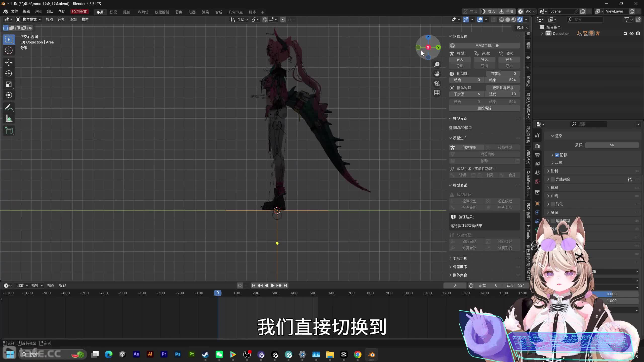The image size is (644, 362).
Task: Choose the Scale tool
Action: [x=9, y=84]
